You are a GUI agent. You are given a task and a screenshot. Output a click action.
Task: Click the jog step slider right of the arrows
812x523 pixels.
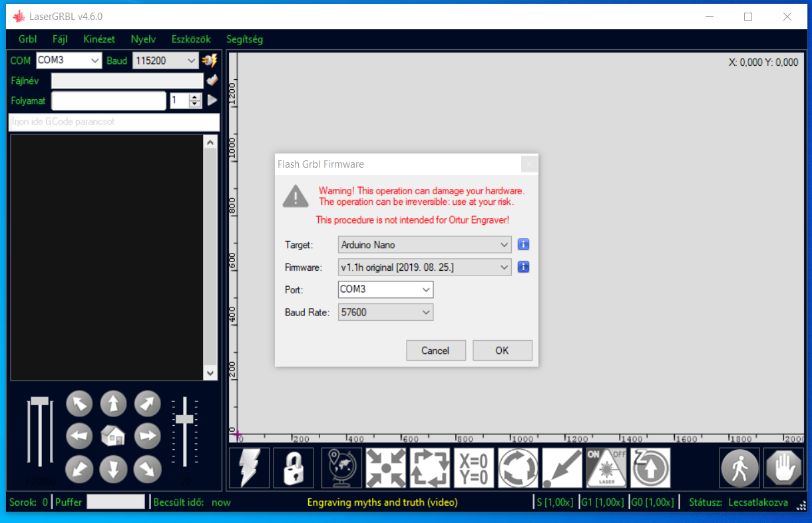(x=184, y=433)
